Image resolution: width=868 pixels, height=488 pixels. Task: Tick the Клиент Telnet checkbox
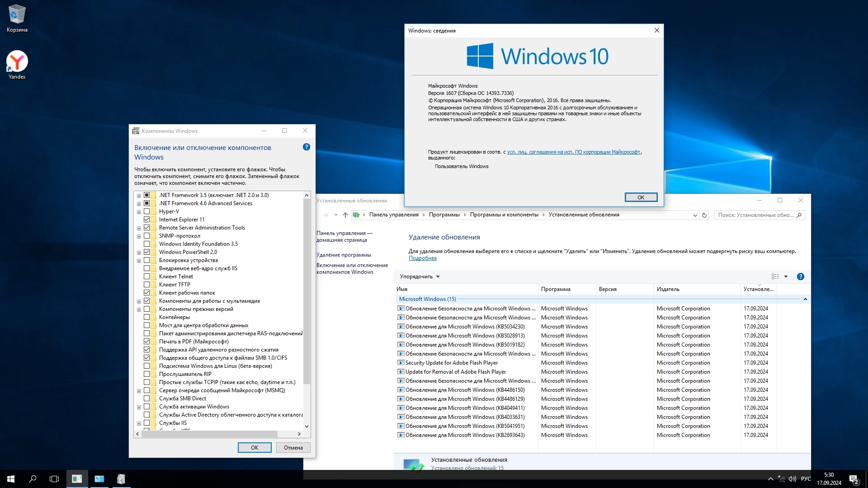click(x=147, y=277)
